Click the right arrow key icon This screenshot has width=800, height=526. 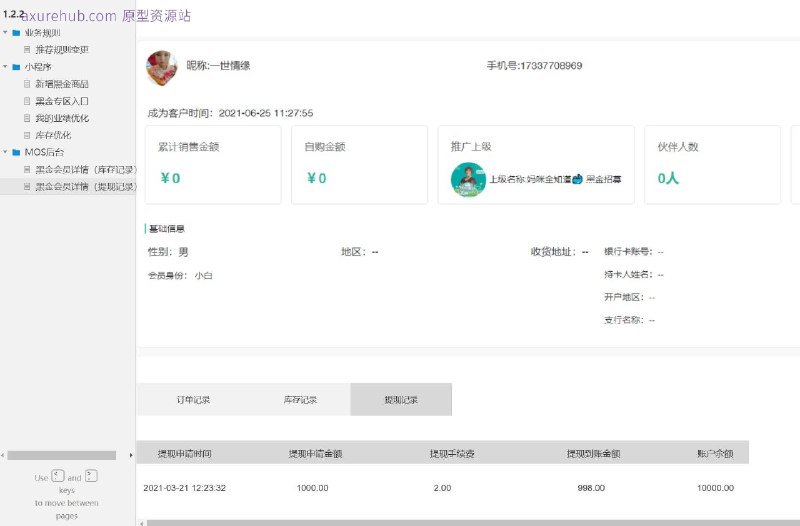(91, 476)
